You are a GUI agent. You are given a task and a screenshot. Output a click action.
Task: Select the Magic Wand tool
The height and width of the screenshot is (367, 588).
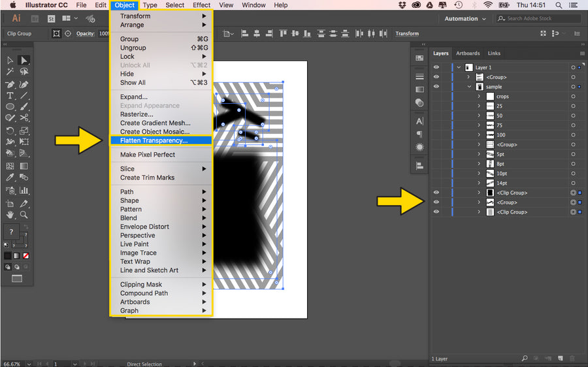coord(10,72)
